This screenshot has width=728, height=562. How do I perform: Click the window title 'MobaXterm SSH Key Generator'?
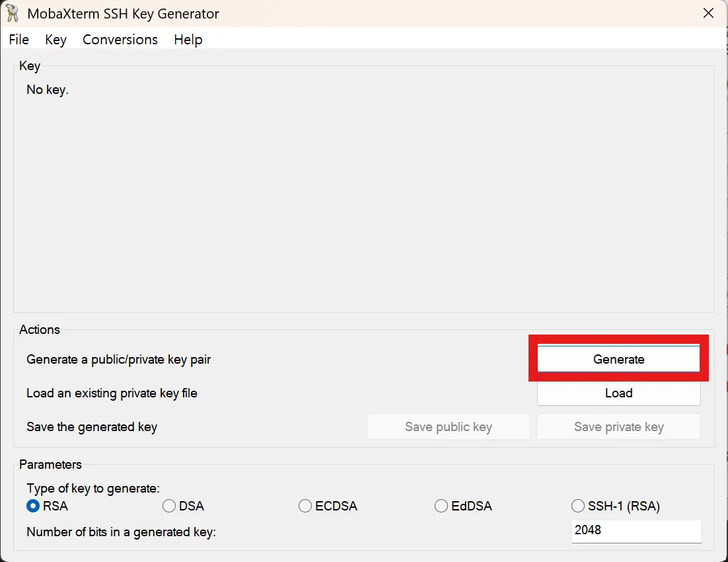123,13
